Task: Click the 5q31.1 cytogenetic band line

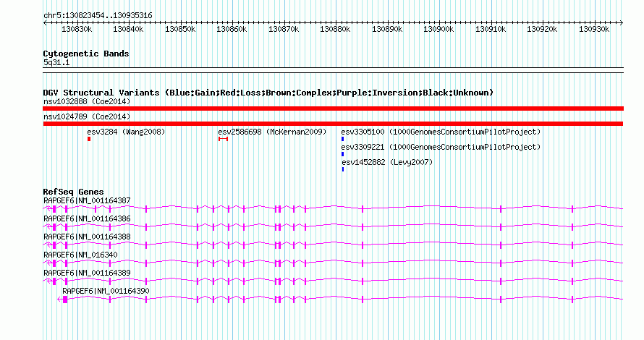Action: [x=333, y=70]
